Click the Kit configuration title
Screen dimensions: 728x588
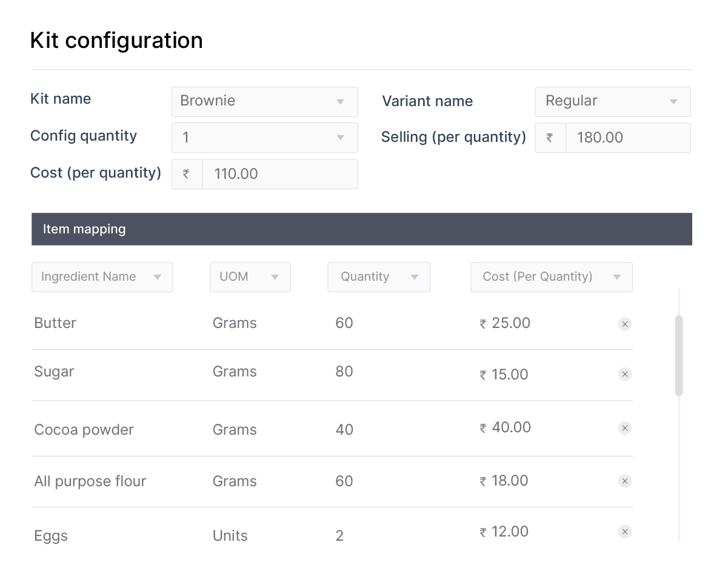[x=116, y=40]
